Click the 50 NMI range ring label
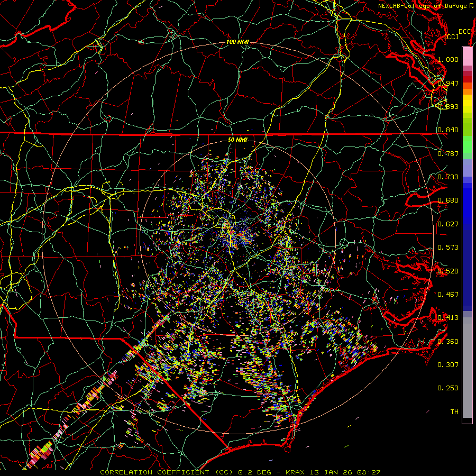Viewport: 476px width, 476px height. point(237,140)
